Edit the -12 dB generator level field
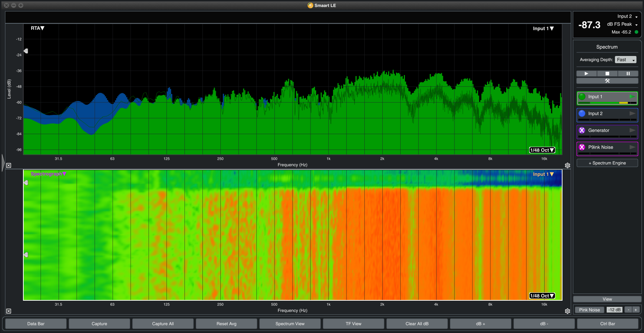The width and height of the screenshot is (644, 333). pos(615,310)
